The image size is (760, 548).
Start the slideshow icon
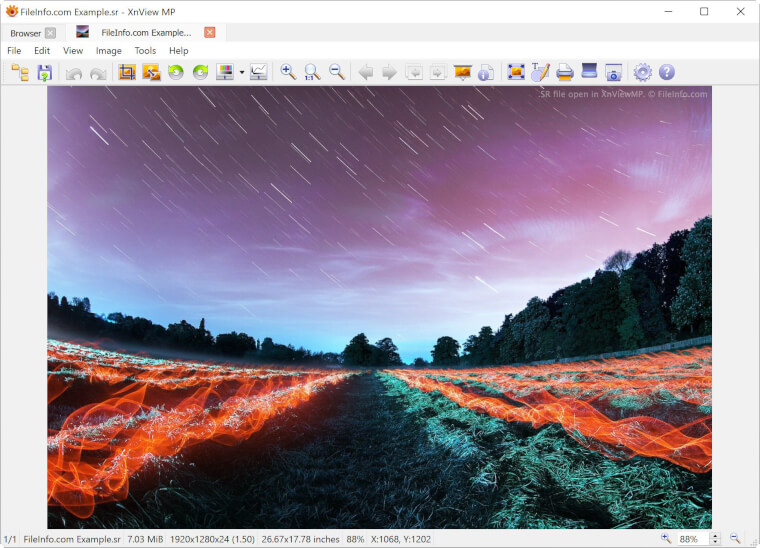tap(462, 72)
